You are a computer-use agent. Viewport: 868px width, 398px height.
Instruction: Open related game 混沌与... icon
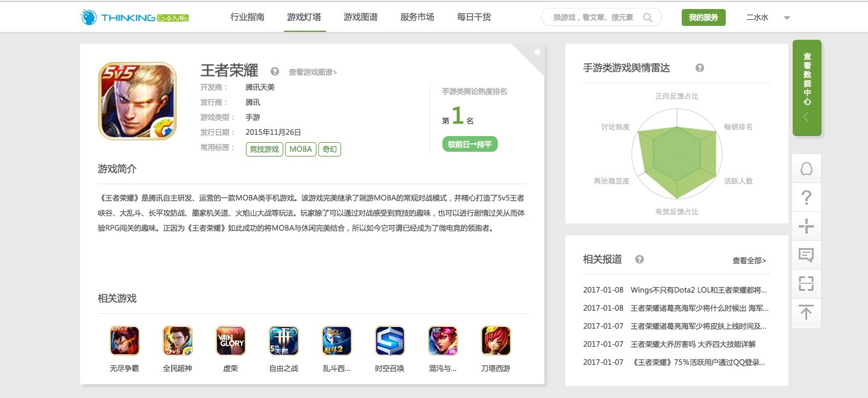[x=443, y=341]
